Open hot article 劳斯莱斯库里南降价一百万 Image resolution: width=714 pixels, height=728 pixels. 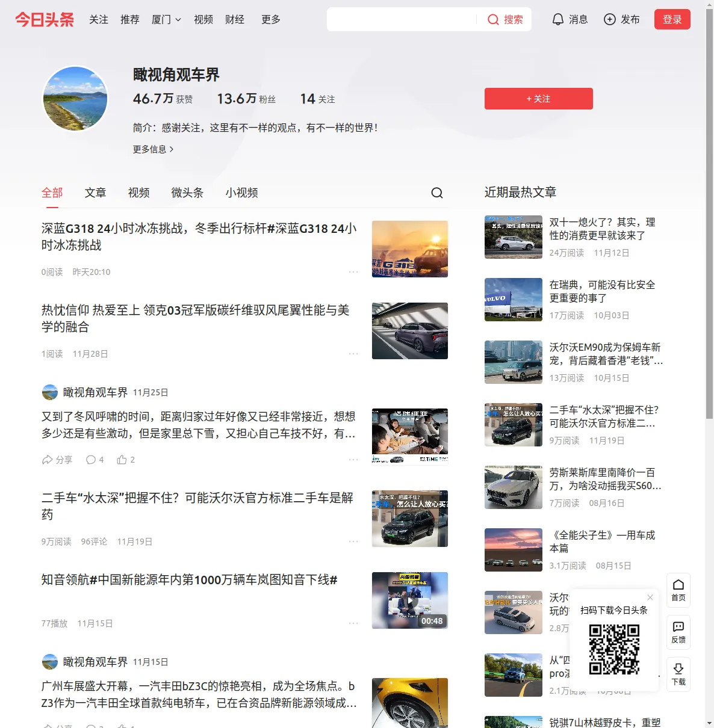tap(606, 479)
